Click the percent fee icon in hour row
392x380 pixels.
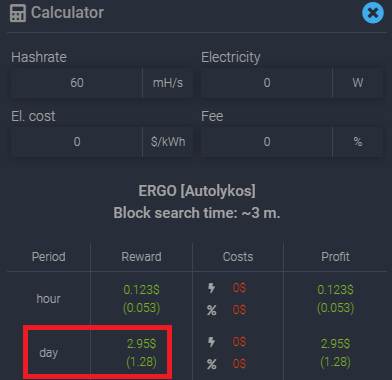tap(212, 310)
